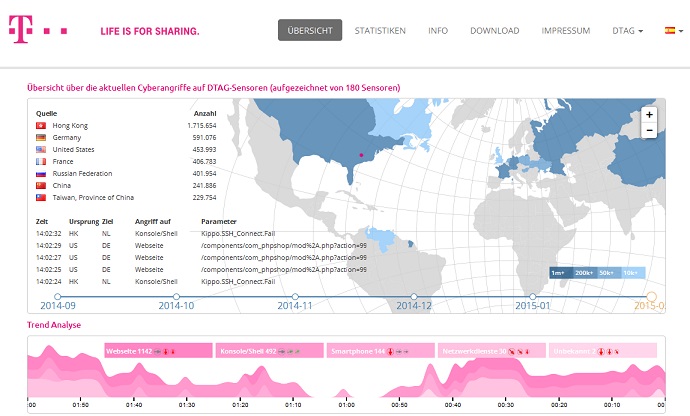Click the Quelle column header
The image size is (690, 416).
[46, 113]
